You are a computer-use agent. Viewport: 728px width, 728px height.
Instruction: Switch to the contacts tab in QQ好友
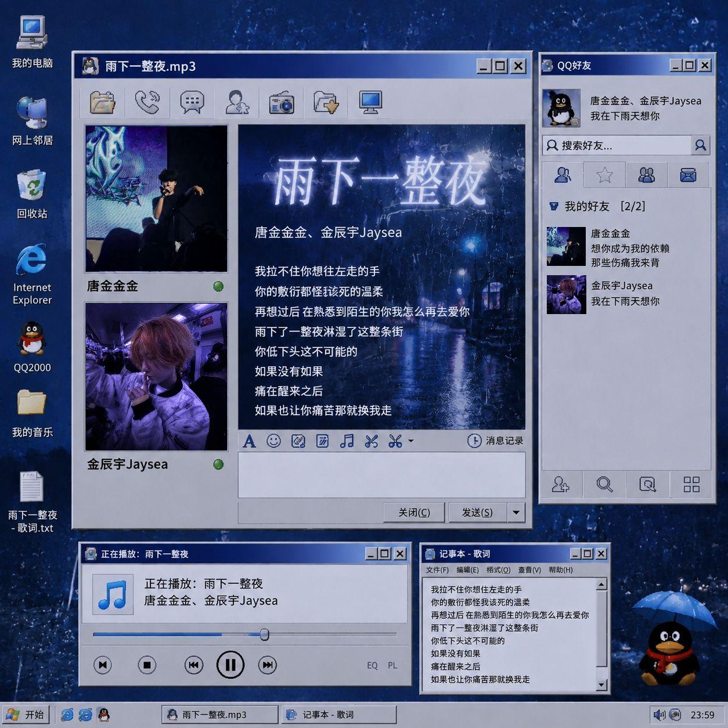562,175
